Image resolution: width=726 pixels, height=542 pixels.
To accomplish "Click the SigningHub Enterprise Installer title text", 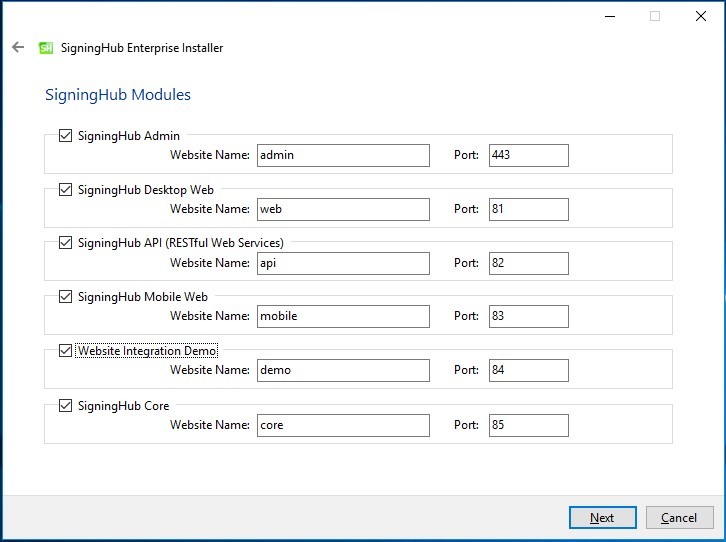I will tap(142, 48).
